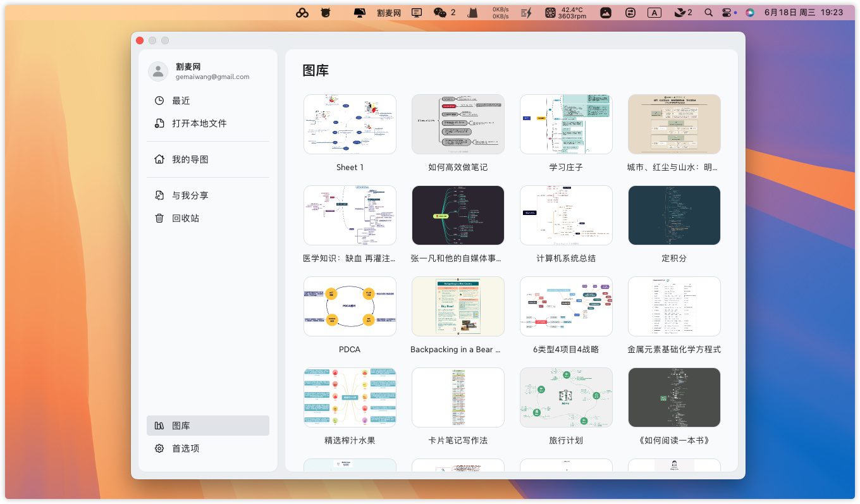Open Spotlight search in the menu bar
This screenshot has width=860, height=504.
point(708,12)
